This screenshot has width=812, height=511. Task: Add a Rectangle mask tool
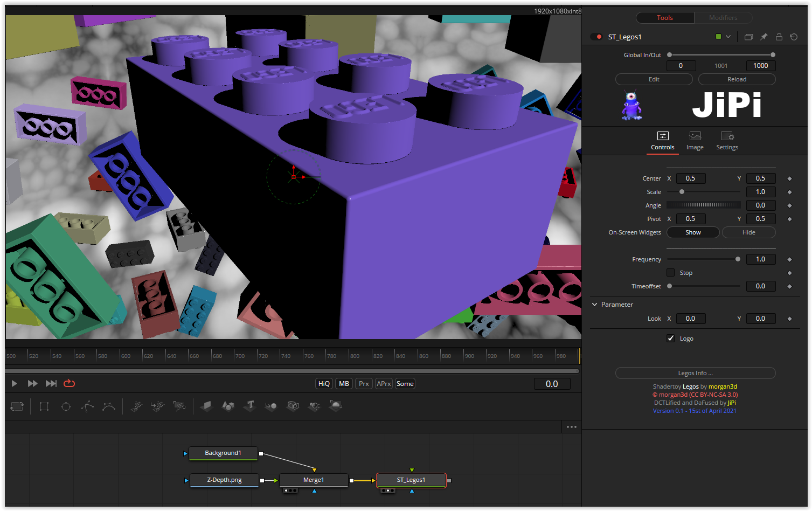pos(44,406)
